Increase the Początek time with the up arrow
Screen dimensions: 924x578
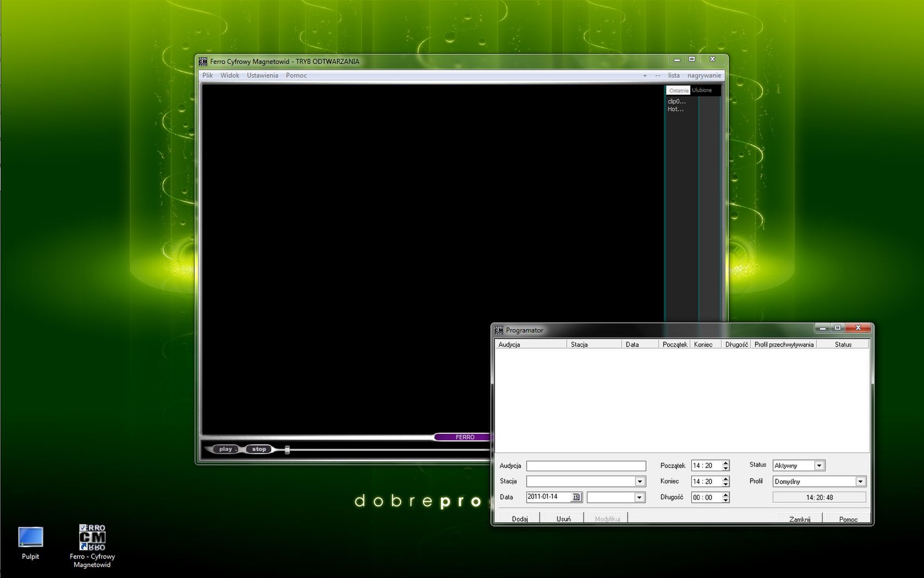click(x=725, y=463)
